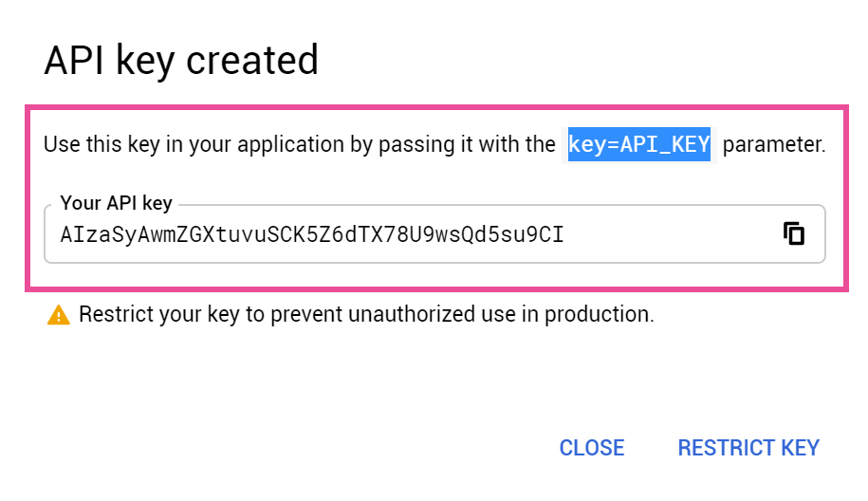
Task: Click the 'Restrict your key to prevent' warning text
Action: pos(211,314)
